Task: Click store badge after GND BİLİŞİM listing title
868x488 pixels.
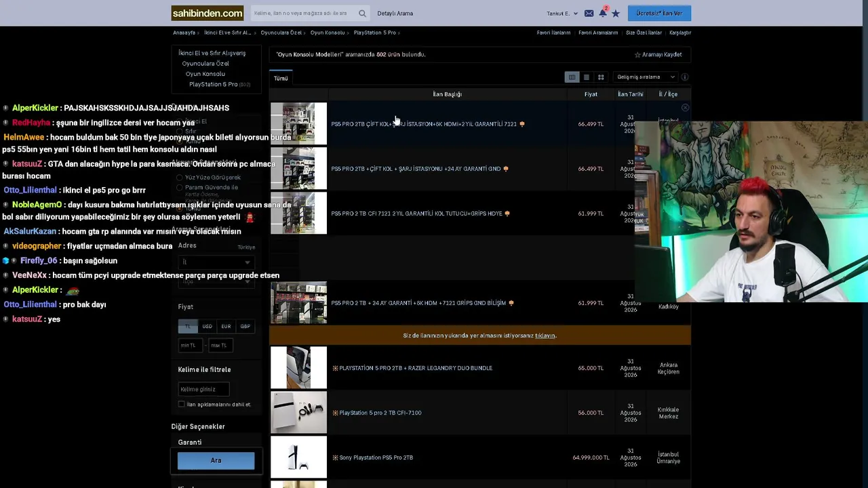Action: pos(511,303)
